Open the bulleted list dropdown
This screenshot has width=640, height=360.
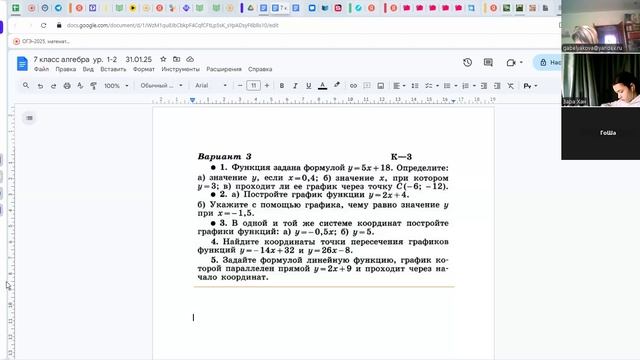[x=450, y=86]
